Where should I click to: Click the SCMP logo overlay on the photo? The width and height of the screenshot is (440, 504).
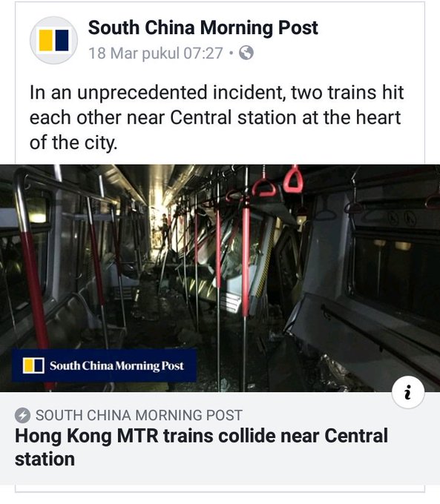pos(105,365)
